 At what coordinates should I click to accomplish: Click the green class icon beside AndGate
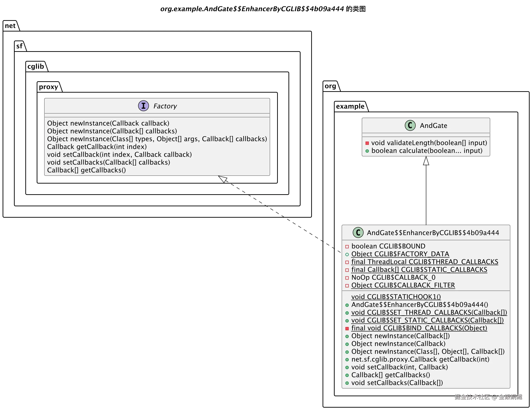(x=410, y=125)
